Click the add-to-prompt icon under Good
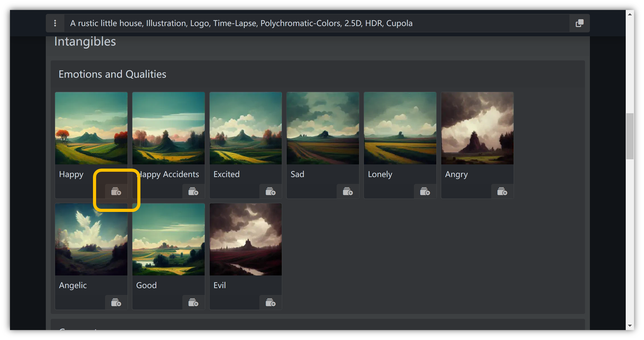This screenshot has height=340, width=644. [x=193, y=303]
